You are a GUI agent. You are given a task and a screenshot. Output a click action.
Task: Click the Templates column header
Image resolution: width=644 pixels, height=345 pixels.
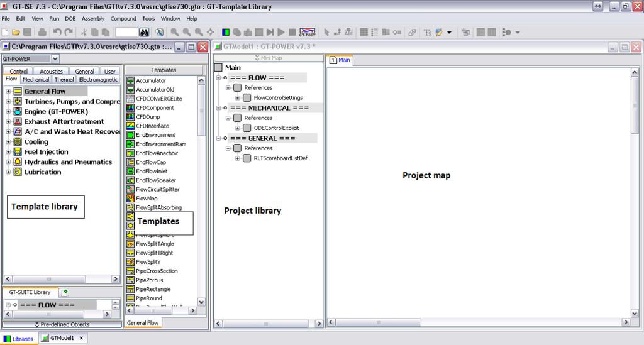(x=164, y=70)
